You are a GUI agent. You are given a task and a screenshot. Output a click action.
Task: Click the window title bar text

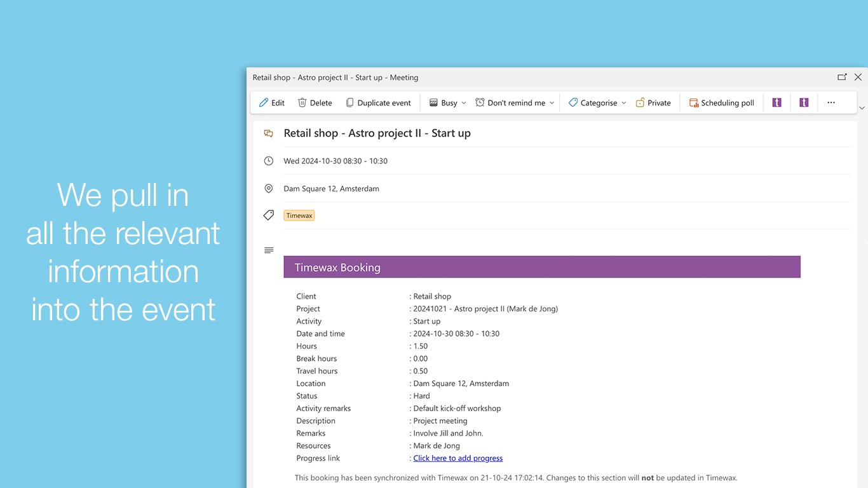click(x=336, y=78)
